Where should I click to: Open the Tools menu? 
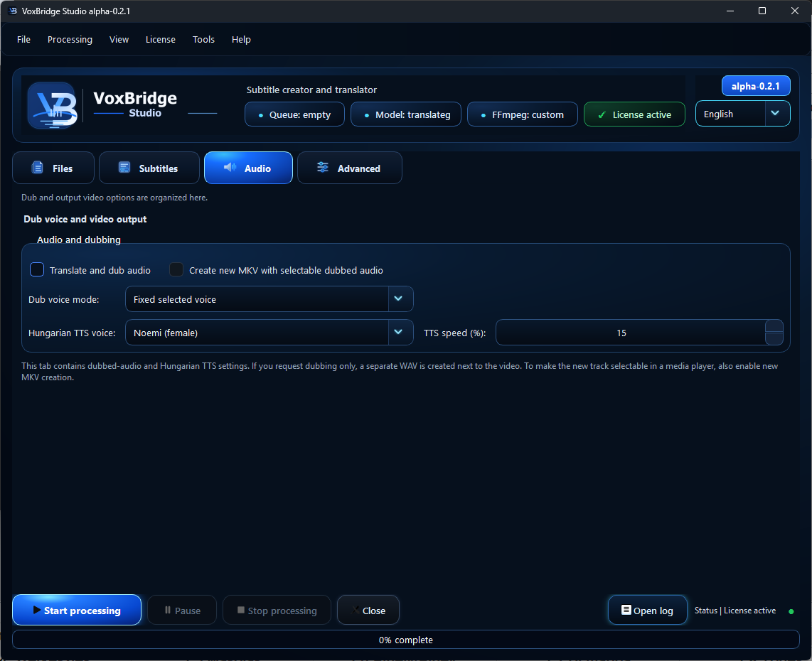tap(203, 39)
